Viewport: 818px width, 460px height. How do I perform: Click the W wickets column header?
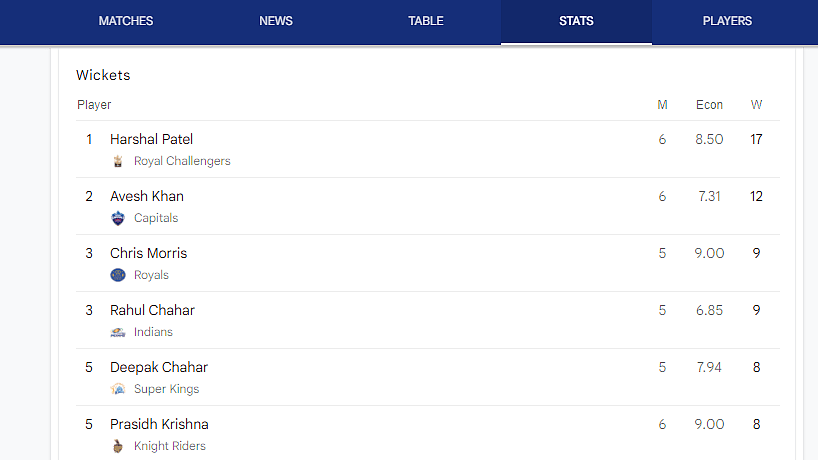coord(756,105)
